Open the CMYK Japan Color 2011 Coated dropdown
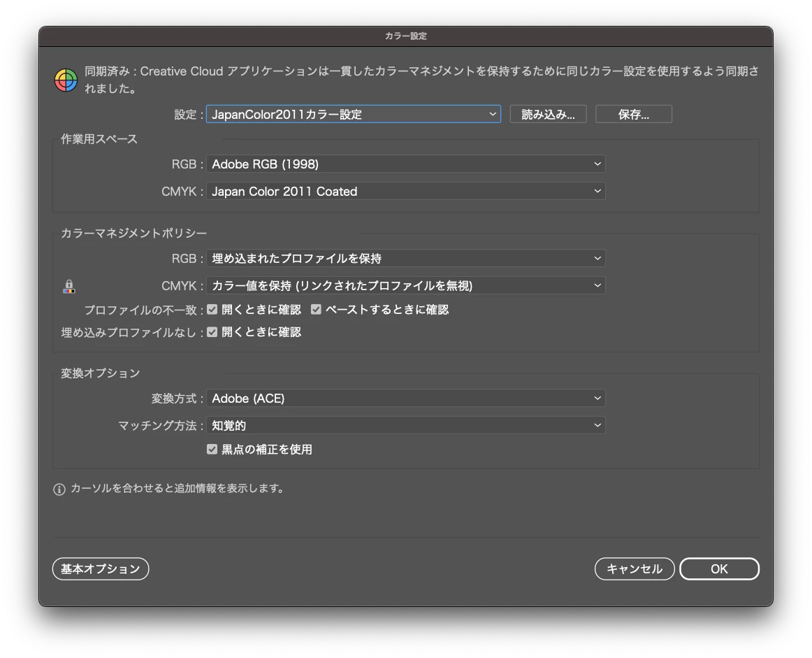Viewport: 812px width, 658px height. click(405, 191)
